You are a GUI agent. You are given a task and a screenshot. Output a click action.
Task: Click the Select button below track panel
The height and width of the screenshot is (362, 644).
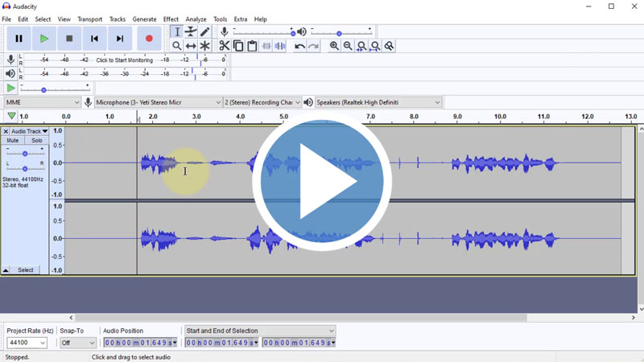tap(26, 270)
